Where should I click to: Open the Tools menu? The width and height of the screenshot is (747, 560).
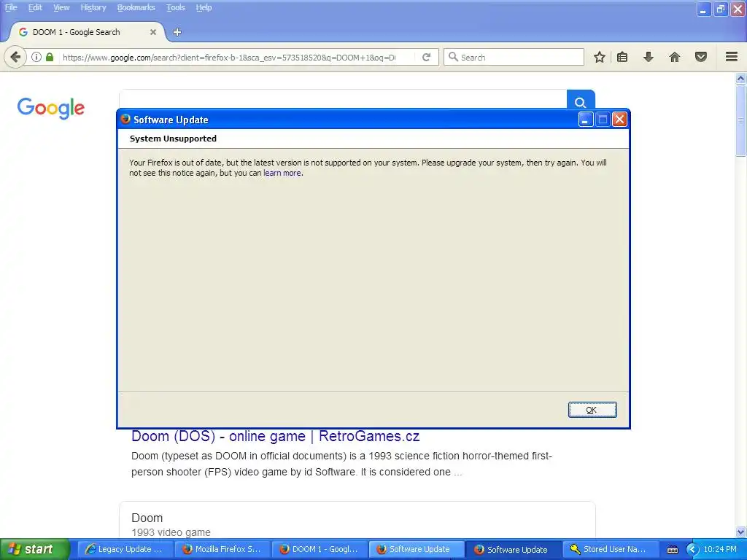(x=176, y=7)
